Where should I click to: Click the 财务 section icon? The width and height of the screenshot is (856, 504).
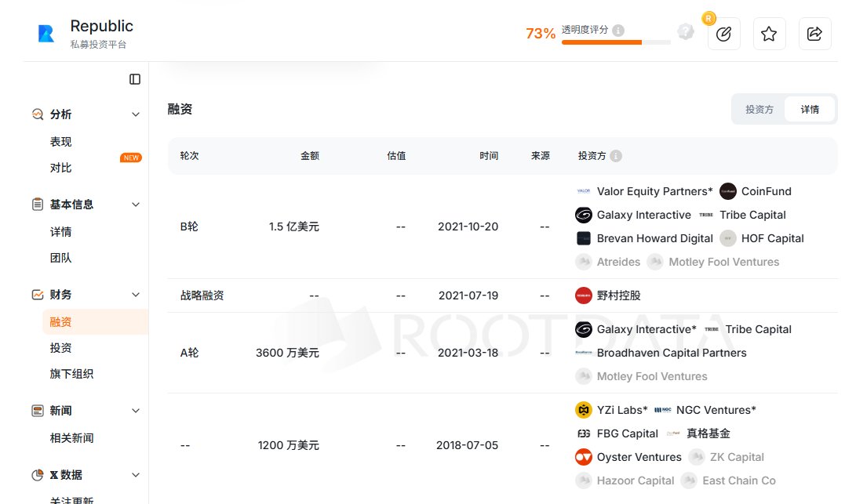[x=37, y=295]
